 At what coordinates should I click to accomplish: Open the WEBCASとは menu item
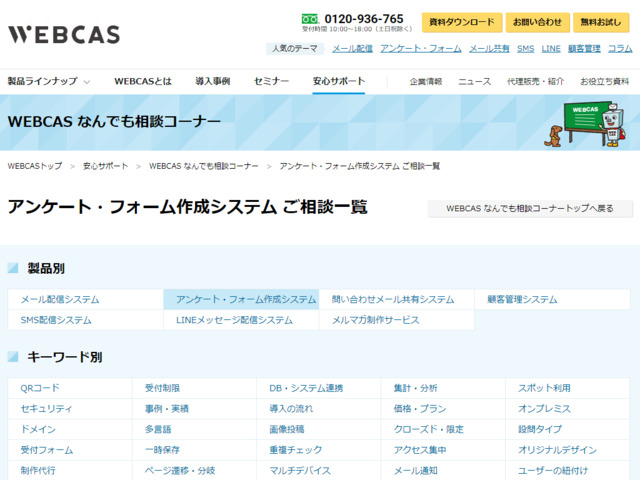coord(143,81)
